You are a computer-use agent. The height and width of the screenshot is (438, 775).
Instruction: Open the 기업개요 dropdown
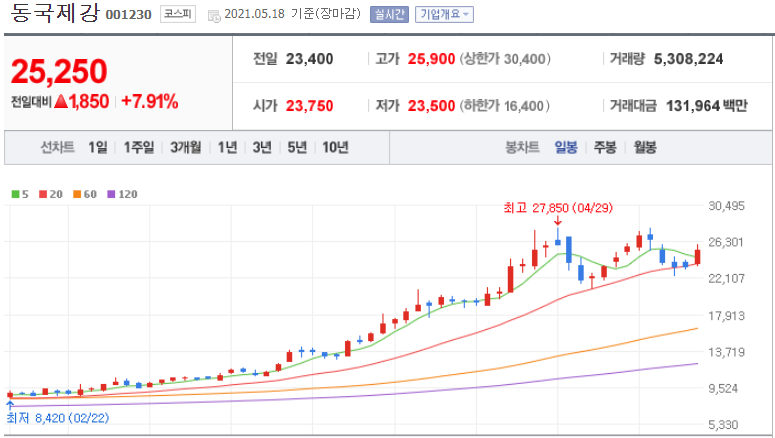pyautogui.click(x=444, y=14)
